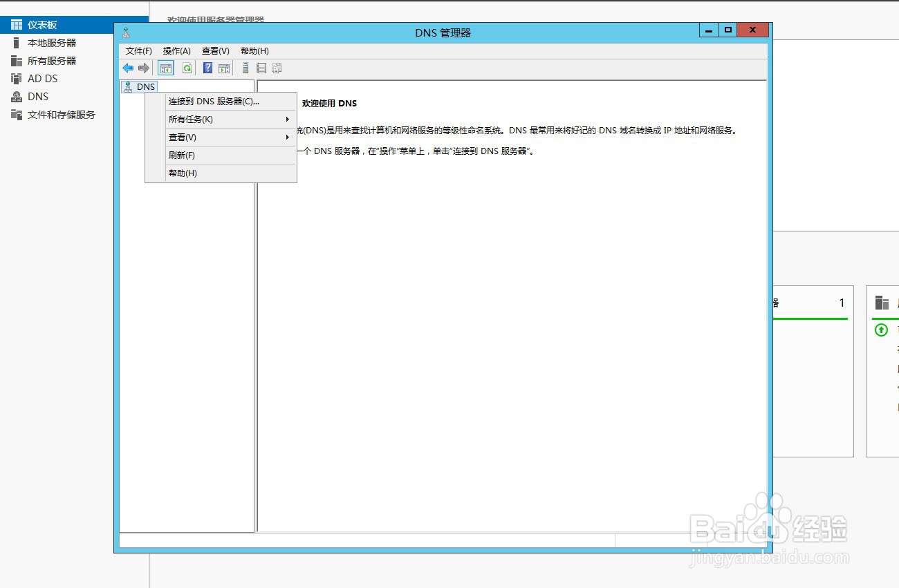Select DNS label in Server Manager sidebar
The image size is (899, 588).
coord(38,97)
